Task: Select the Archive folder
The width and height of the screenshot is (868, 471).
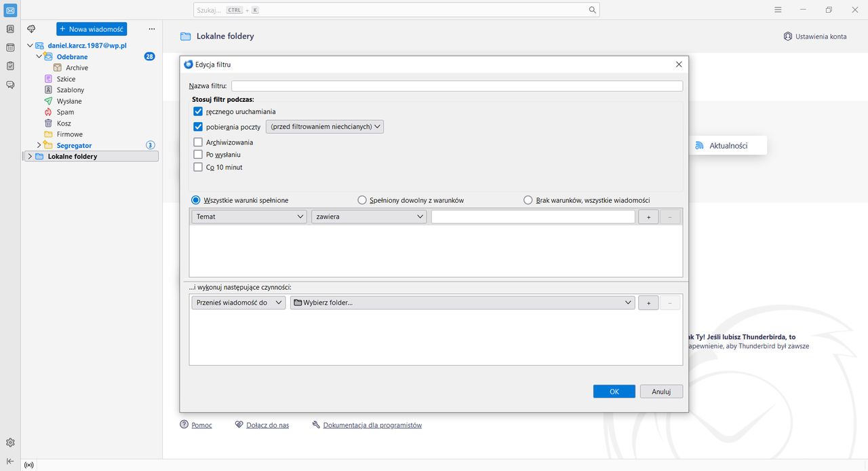Action: pos(77,68)
